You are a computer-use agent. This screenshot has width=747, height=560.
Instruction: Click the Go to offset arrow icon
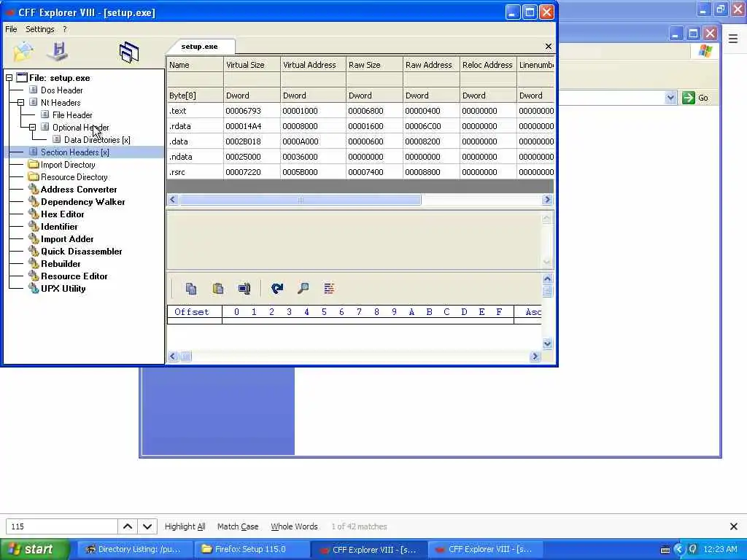click(276, 289)
